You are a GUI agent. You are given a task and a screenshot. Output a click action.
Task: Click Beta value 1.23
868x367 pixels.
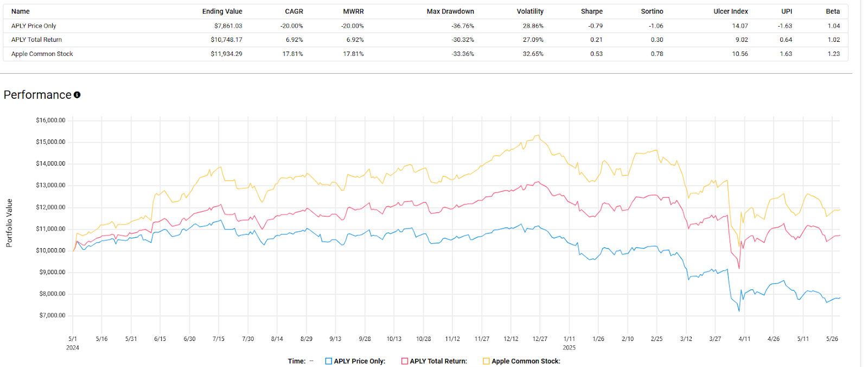coord(834,54)
